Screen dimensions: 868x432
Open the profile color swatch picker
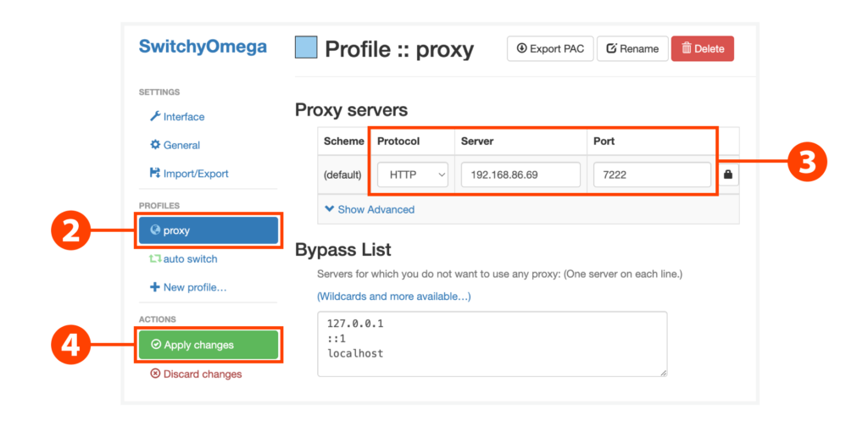[x=306, y=47]
